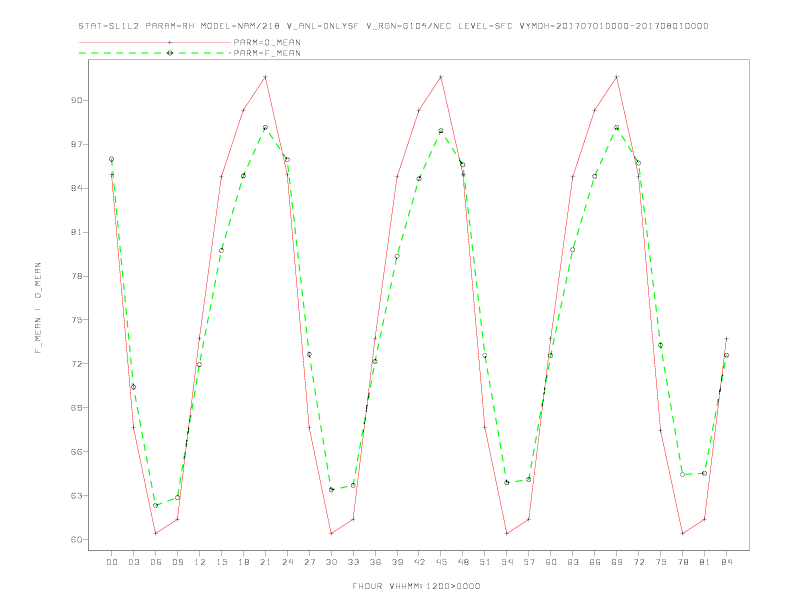792x612 pixels.
Task: Click the PARM=F_MEAN legend label
Action: 267,53
